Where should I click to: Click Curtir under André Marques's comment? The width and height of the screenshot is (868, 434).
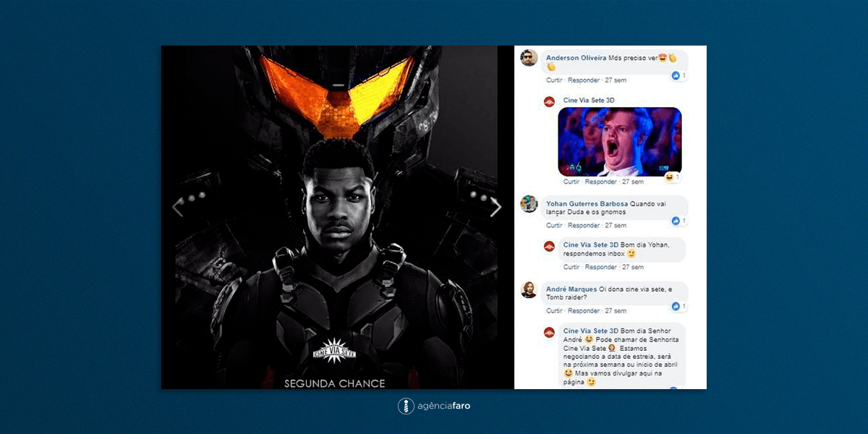coord(554,311)
